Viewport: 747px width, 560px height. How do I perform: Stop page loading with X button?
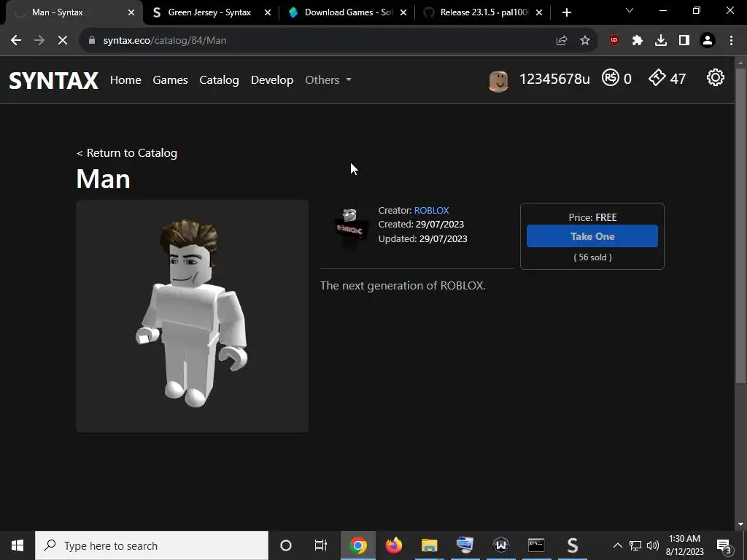click(x=63, y=41)
